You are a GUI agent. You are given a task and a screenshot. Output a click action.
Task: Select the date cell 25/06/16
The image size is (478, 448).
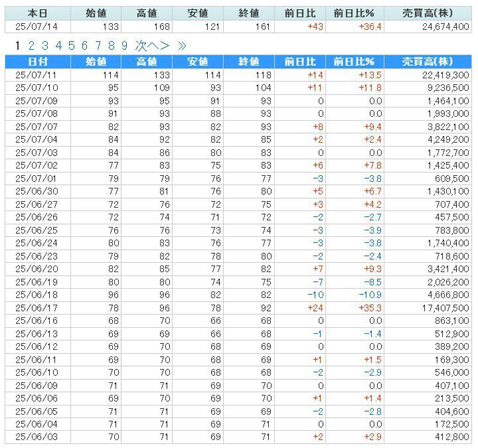point(37,321)
